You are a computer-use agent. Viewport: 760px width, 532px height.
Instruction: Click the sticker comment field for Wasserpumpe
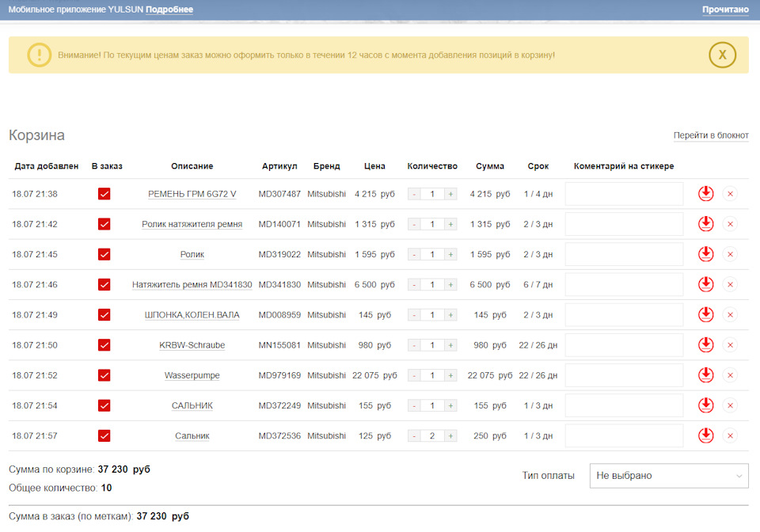pos(625,375)
